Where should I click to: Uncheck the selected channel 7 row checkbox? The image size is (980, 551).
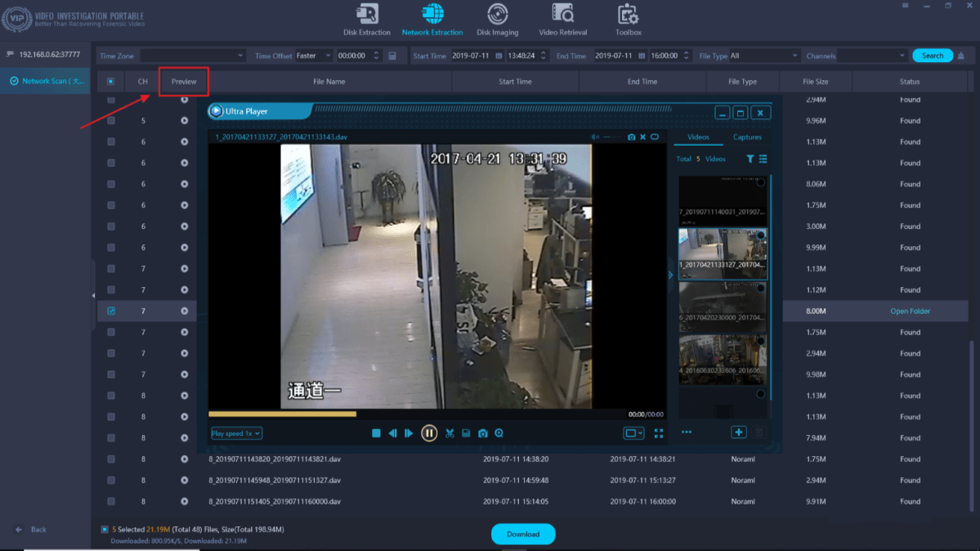click(110, 311)
